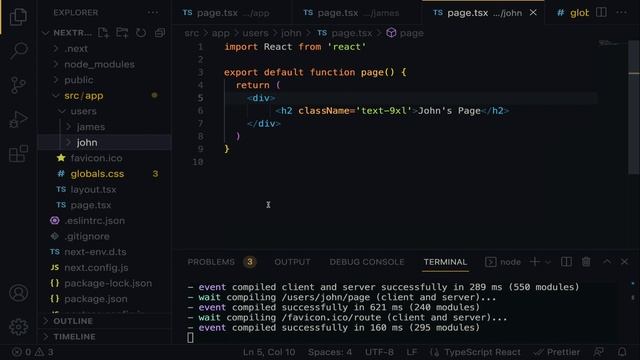
Task: Maximize the panel with the up chevron
Action: click(607, 262)
